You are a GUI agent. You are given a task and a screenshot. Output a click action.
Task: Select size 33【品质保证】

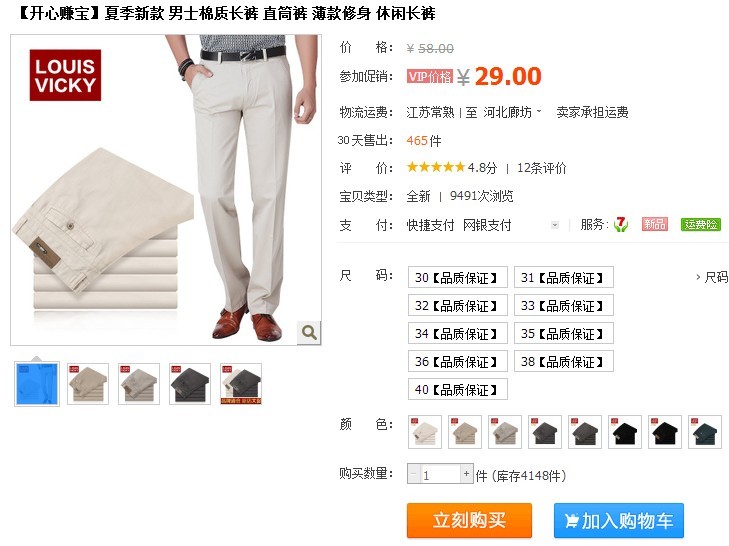click(x=563, y=306)
